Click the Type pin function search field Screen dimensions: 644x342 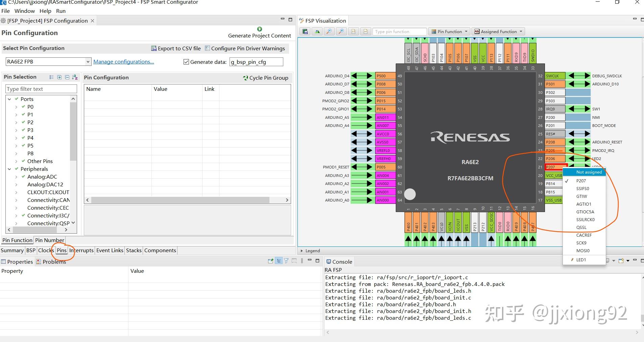[400, 31]
